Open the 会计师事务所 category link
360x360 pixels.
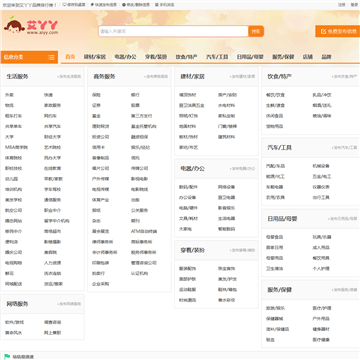pos(105,252)
